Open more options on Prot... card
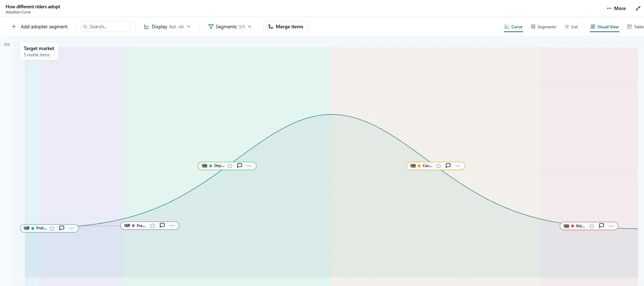This screenshot has height=286, width=644. click(x=71, y=228)
